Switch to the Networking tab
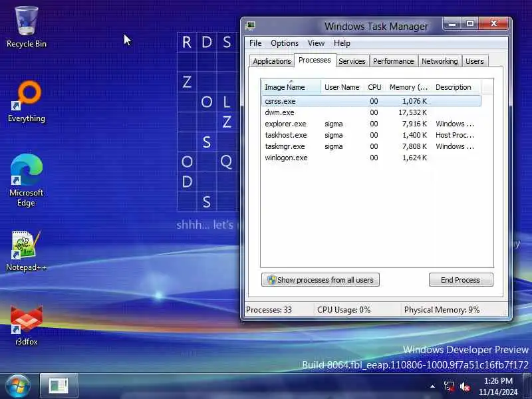 pos(440,61)
